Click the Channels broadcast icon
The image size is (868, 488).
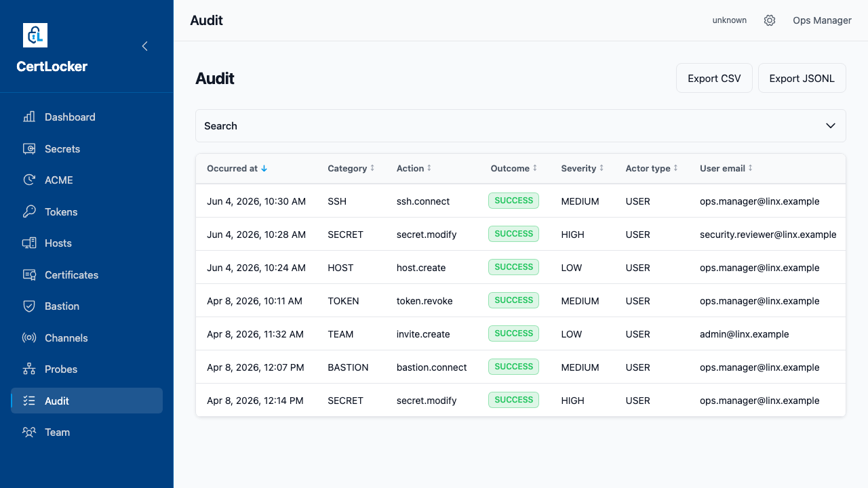point(29,338)
